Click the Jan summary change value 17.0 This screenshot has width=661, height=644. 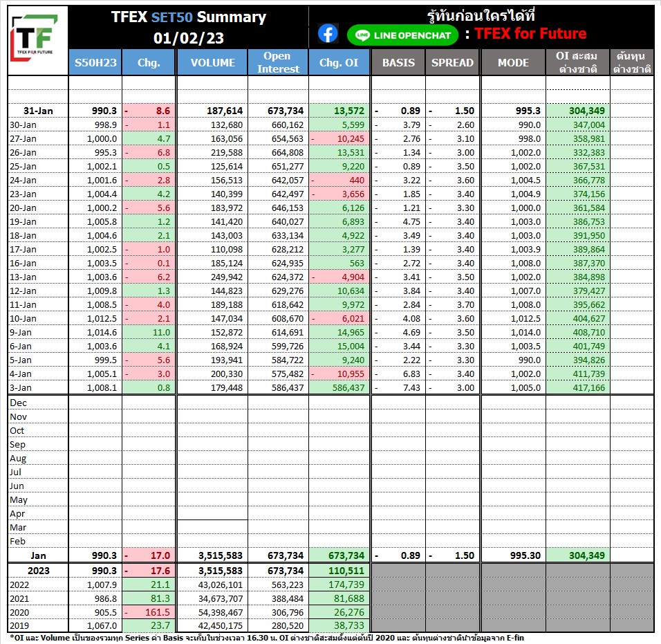[160, 556]
